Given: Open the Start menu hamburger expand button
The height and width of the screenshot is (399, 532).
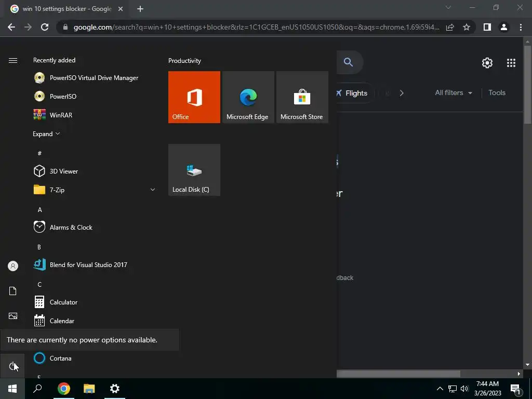Looking at the screenshot, I should pyautogui.click(x=13, y=60).
